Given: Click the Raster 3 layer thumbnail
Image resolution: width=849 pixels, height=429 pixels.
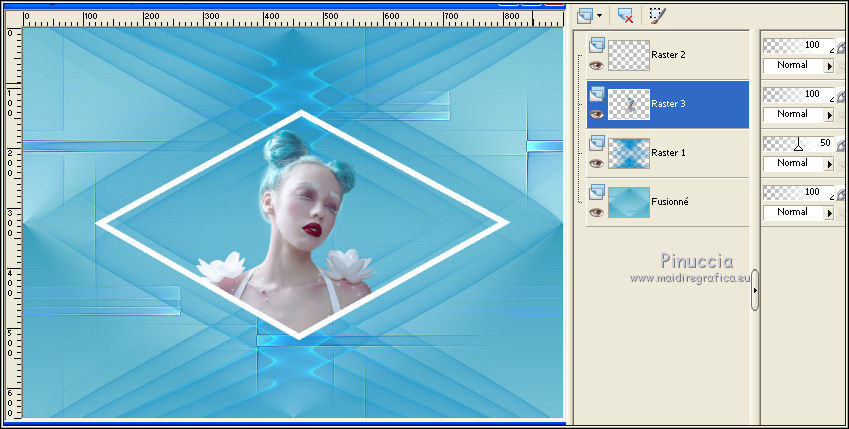Looking at the screenshot, I should (x=629, y=104).
